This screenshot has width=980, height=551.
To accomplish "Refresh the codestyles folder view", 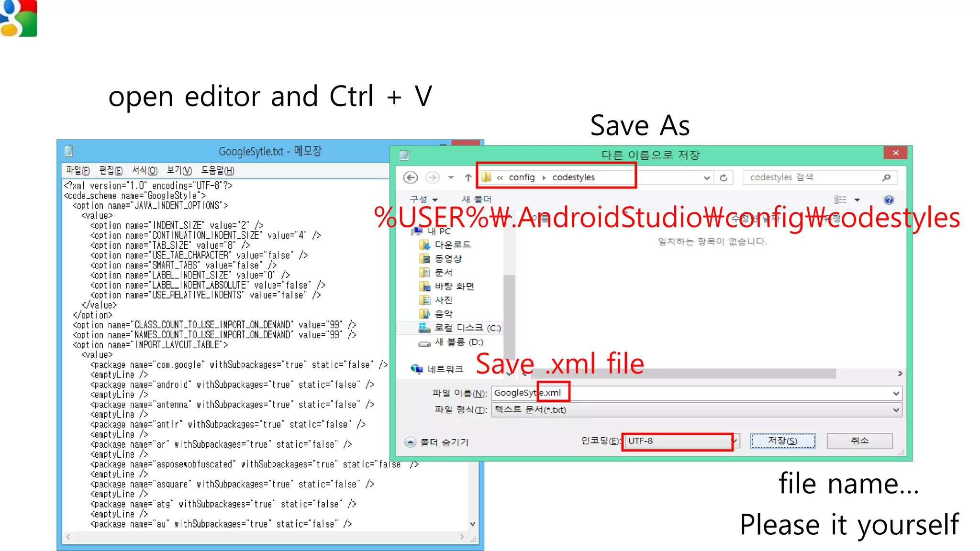I will 724,178.
